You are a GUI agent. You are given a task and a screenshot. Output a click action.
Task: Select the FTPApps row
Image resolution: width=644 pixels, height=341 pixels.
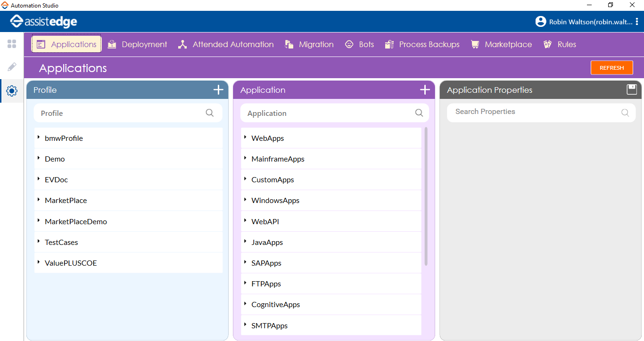(x=331, y=284)
